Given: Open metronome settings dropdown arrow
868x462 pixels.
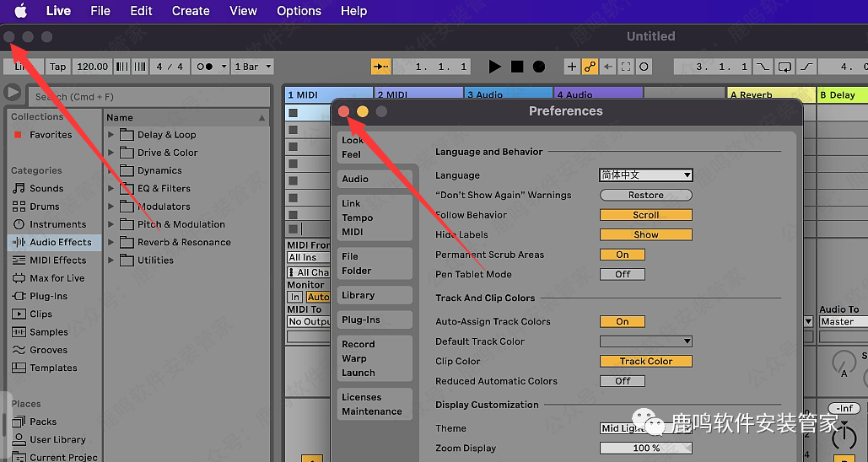Looking at the screenshot, I should pos(224,67).
